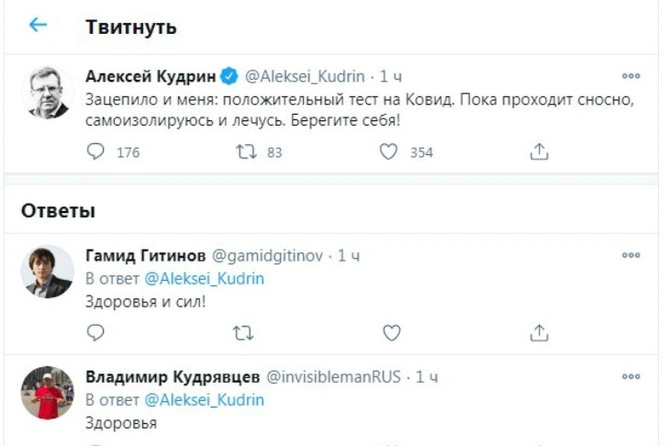Share Kudrin's tweet via share icon
670x446 pixels.
[539, 152]
